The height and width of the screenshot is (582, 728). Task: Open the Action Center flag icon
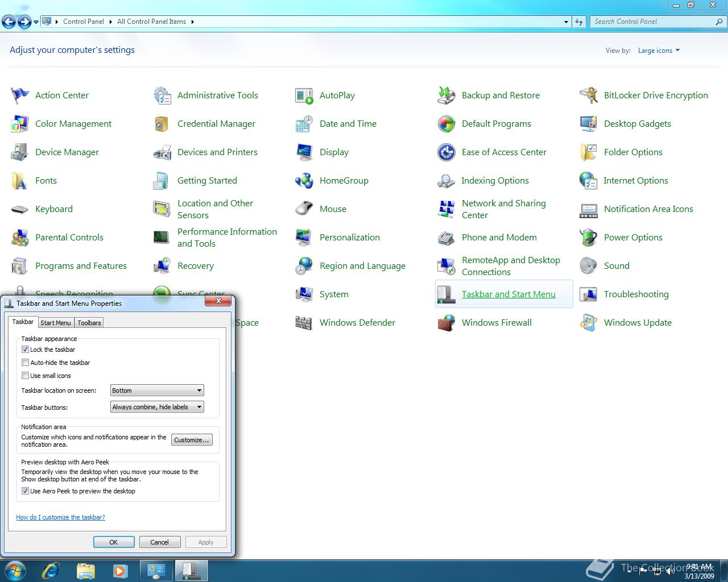pyautogui.click(x=20, y=95)
